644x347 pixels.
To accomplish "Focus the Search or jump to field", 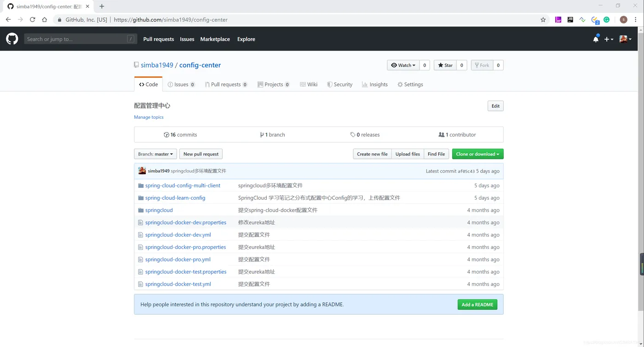I will tap(80, 39).
